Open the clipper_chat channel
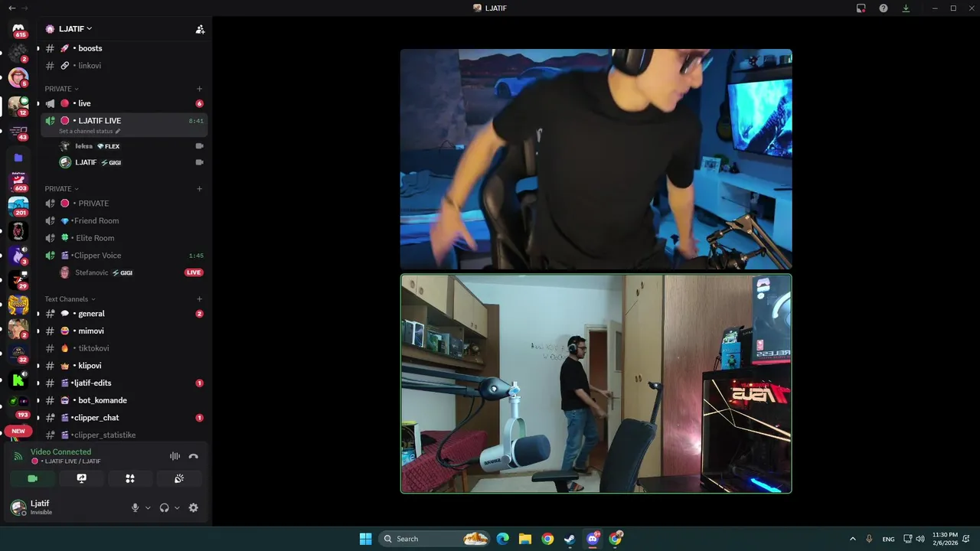Viewport: 980px width, 551px height. click(124, 418)
